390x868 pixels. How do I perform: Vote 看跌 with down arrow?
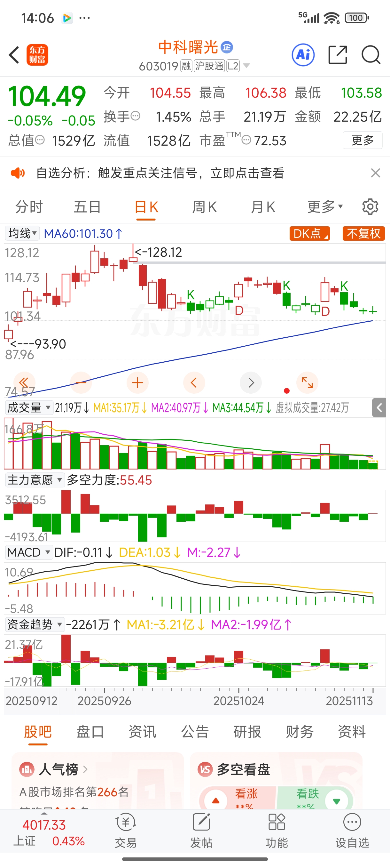tap(336, 800)
